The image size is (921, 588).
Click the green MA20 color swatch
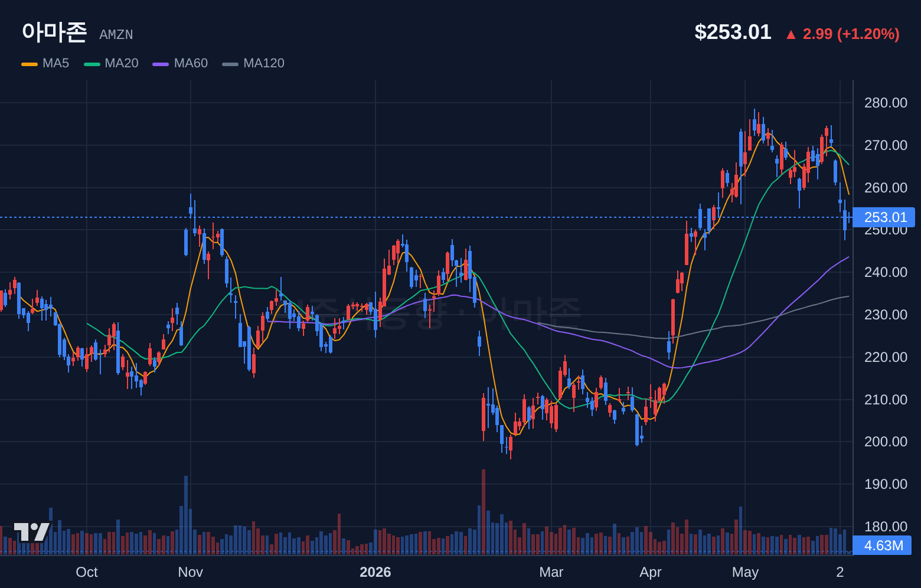tap(92, 64)
